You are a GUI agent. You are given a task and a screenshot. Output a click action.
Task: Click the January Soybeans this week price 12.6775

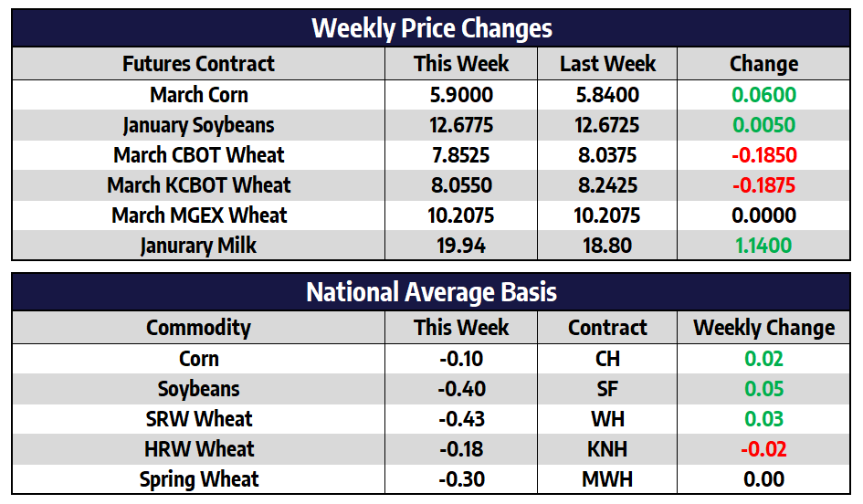tap(461, 125)
